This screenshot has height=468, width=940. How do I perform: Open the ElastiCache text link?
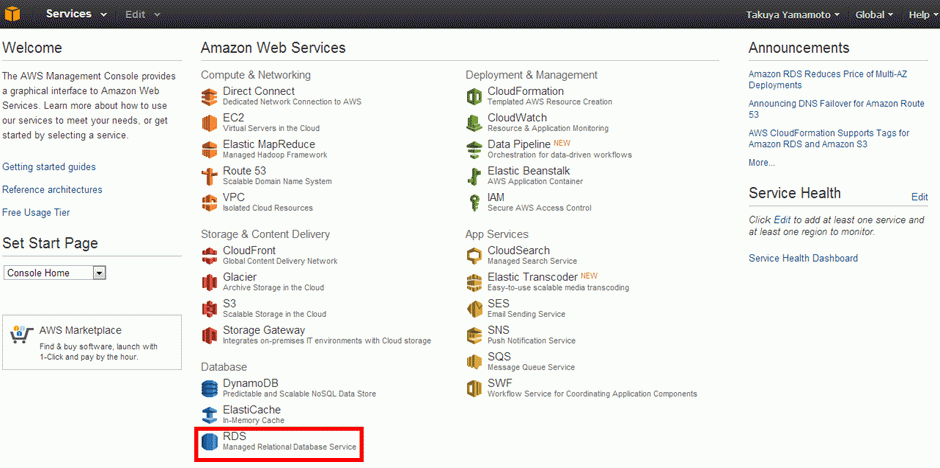coord(252,410)
